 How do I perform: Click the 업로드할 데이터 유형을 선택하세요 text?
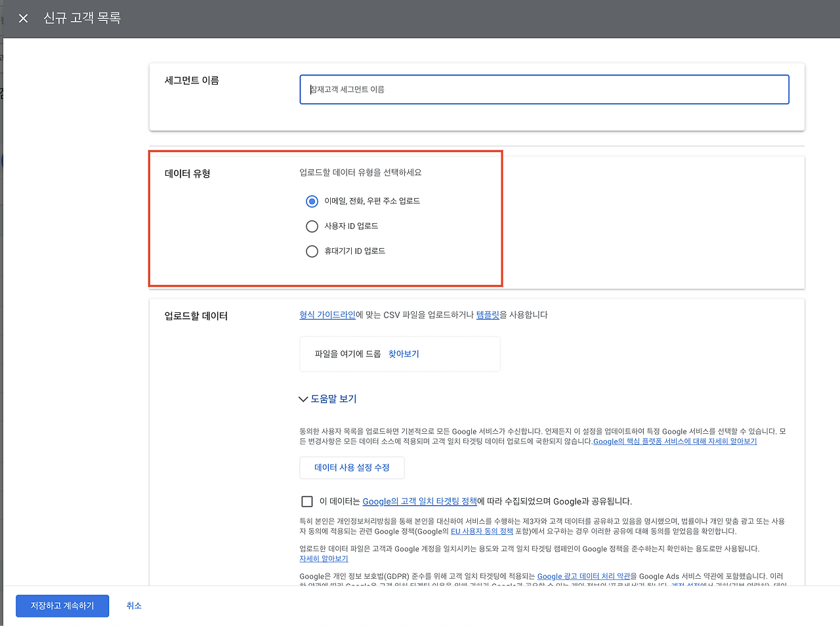(x=360, y=173)
